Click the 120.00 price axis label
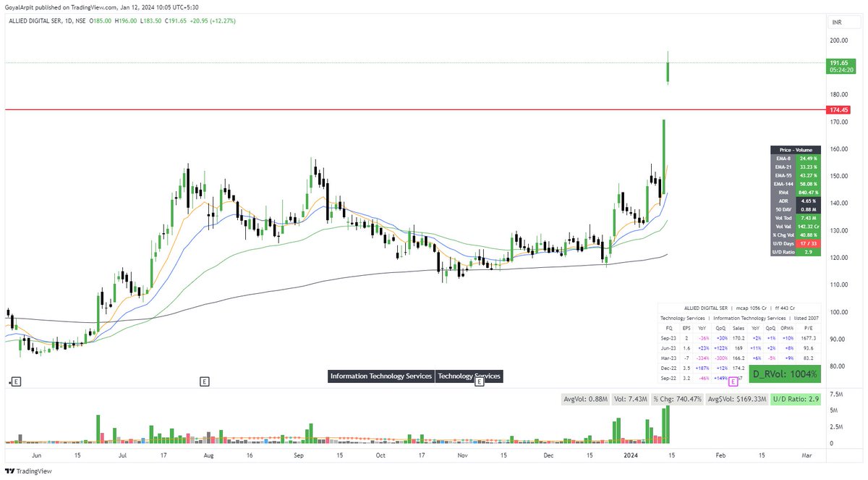This screenshot has height=480, width=868. 839,258
